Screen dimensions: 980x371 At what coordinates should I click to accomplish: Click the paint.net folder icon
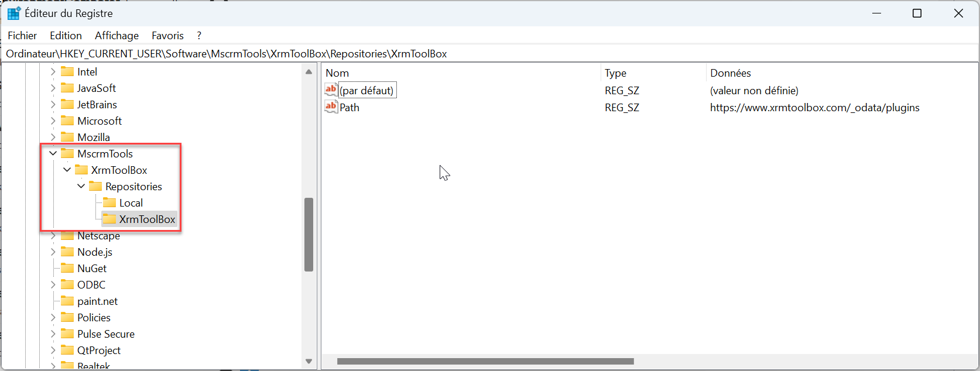[67, 301]
